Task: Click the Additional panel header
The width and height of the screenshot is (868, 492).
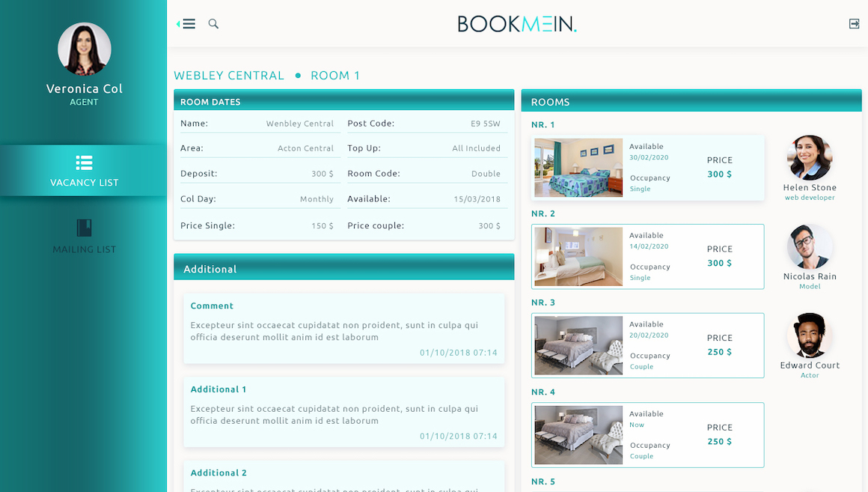Action: tap(343, 267)
